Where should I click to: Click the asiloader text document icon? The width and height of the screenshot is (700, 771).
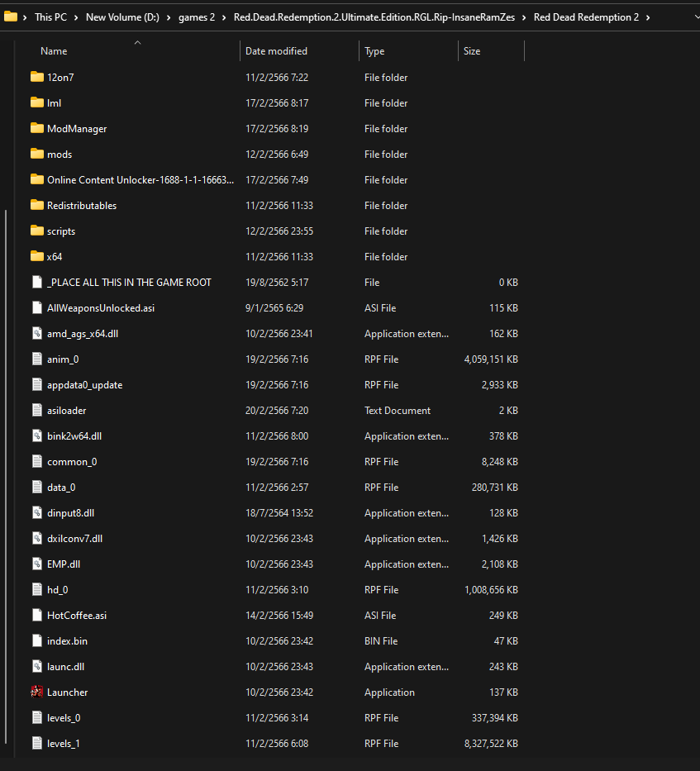click(36, 410)
